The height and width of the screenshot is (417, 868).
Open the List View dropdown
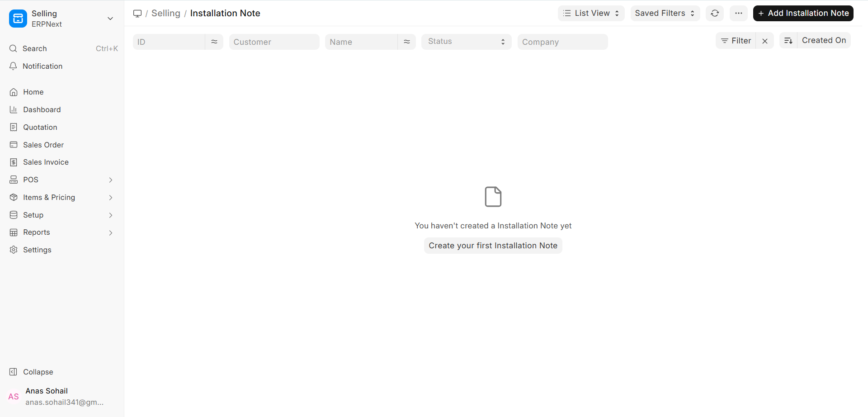pos(591,14)
